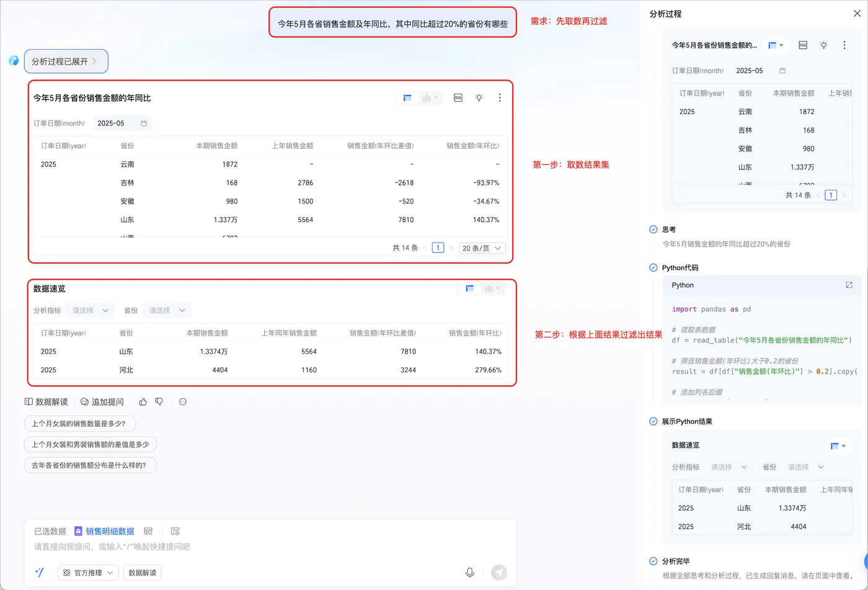Screen dimensions: 868x590
Task: Click the user question bubble 今年5月各省销售金额及年同比
Action: pos(392,23)
